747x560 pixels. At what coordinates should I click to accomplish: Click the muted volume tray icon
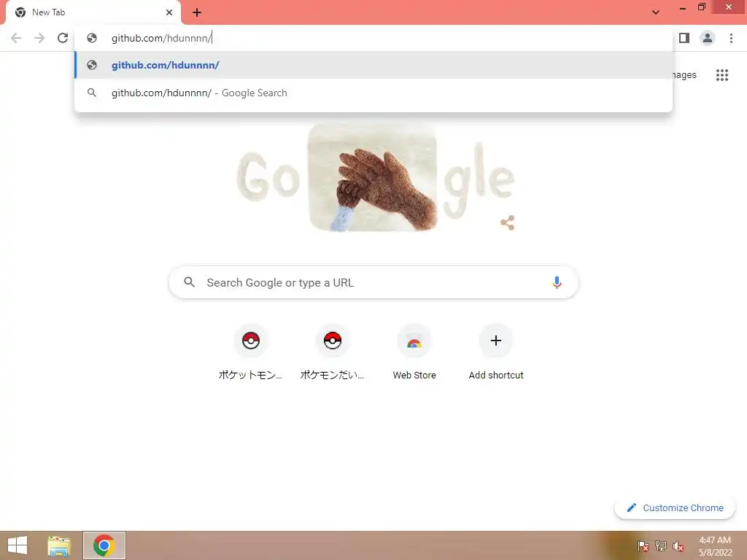678,546
